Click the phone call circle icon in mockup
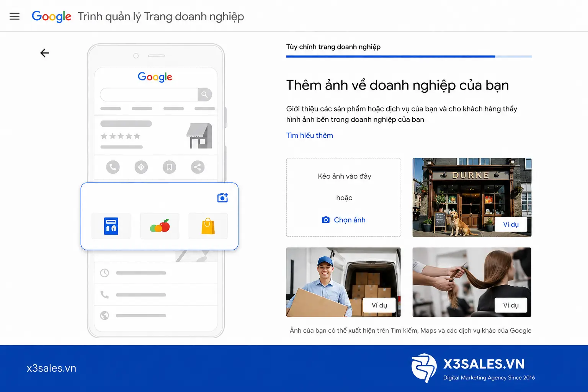 113,167
